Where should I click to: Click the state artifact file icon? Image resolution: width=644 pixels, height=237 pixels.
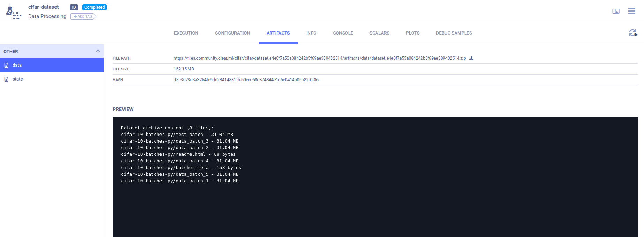[6, 79]
